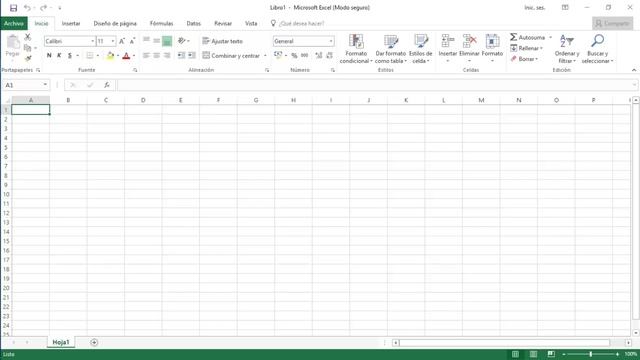Click the Eliminar cells icon

click(469, 42)
